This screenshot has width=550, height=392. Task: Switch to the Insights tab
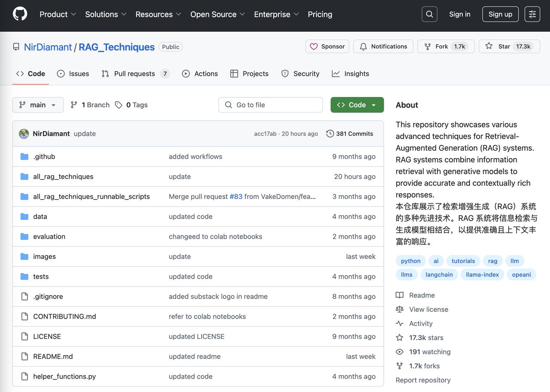tap(351, 73)
